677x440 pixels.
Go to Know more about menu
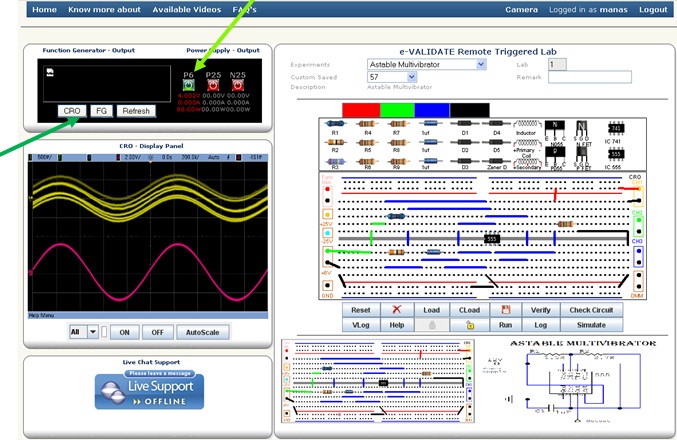coord(104,10)
